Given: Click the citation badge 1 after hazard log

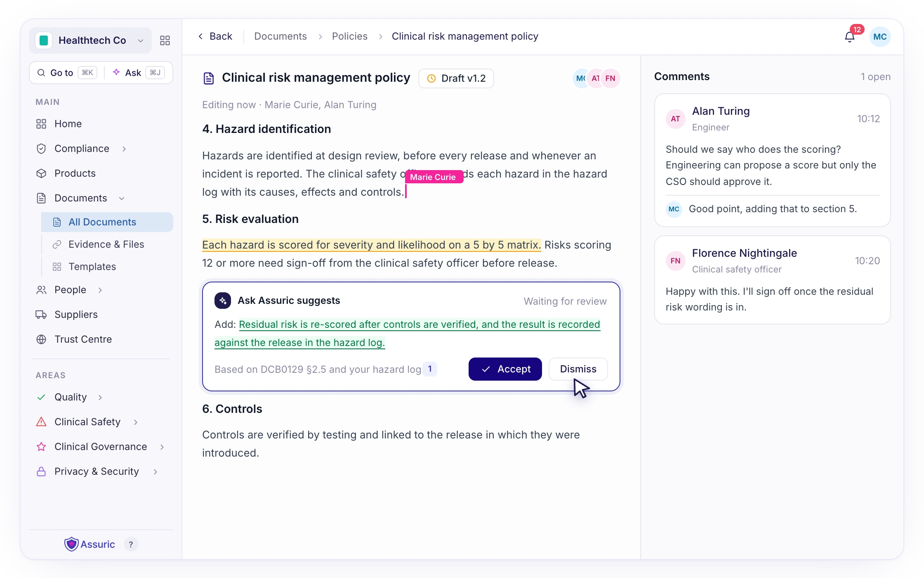Looking at the screenshot, I should [430, 369].
